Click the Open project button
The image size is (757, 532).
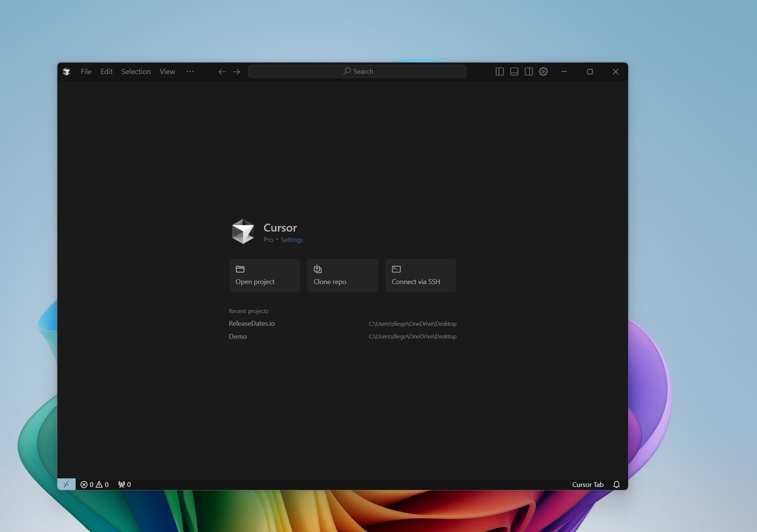pyautogui.click(x=264, y=275)
